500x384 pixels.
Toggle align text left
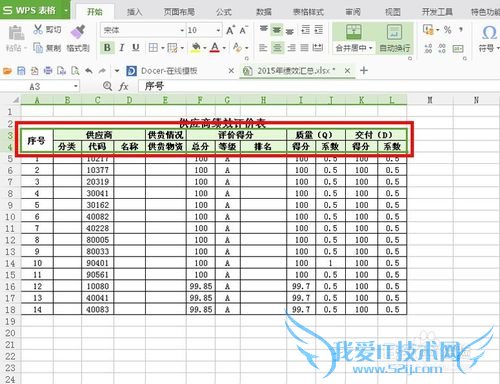point(263,48)
